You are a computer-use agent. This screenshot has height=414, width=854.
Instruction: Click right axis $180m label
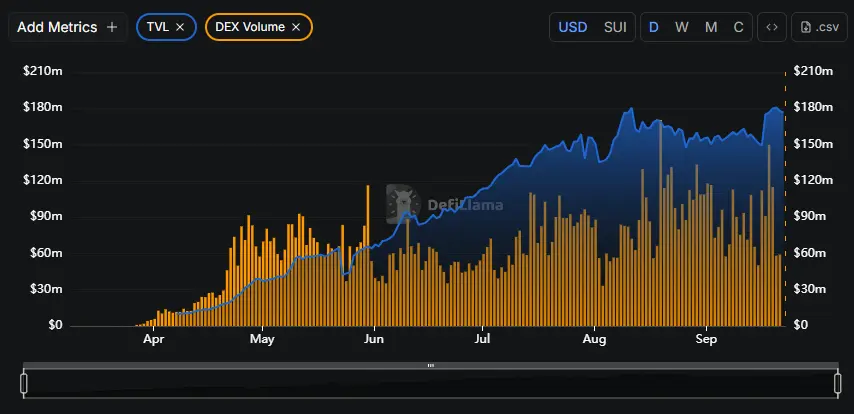click(813, 107)
